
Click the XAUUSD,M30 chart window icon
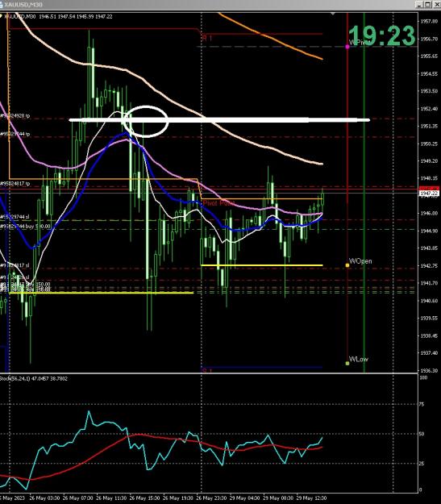tap(1, 5)
